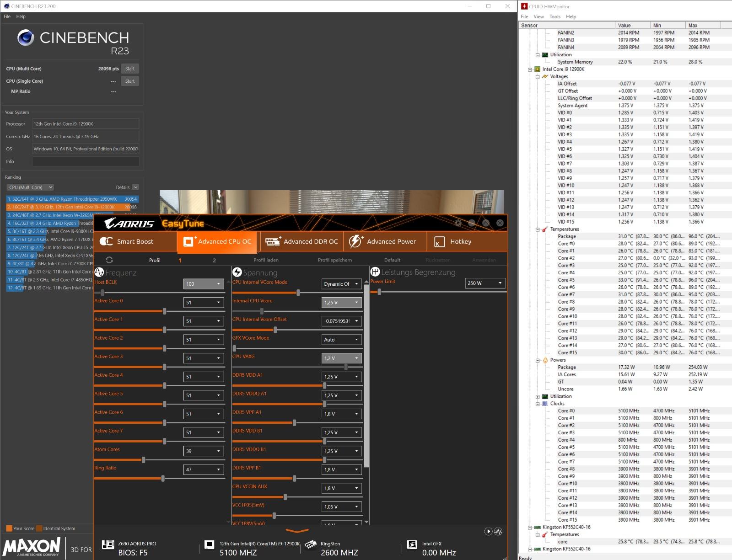The width and height of the screenshot is (732, 560).
Task: Click the Default button in EasyTune
Action: click(x=392, y=260)
